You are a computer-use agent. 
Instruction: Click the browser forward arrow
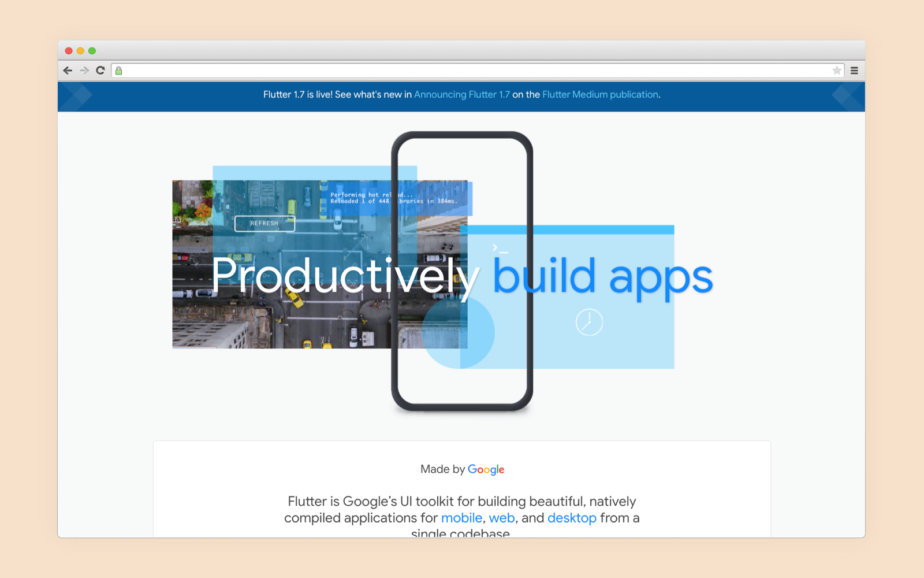(84, 71)
